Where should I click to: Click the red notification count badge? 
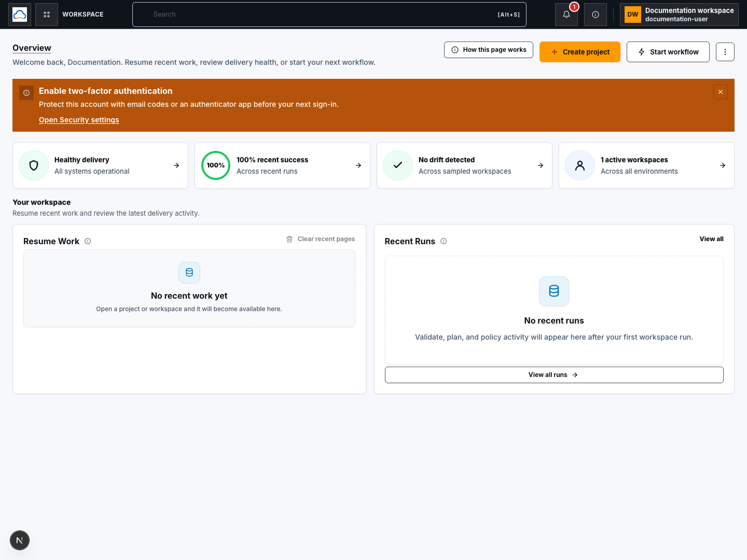(574, 7)
